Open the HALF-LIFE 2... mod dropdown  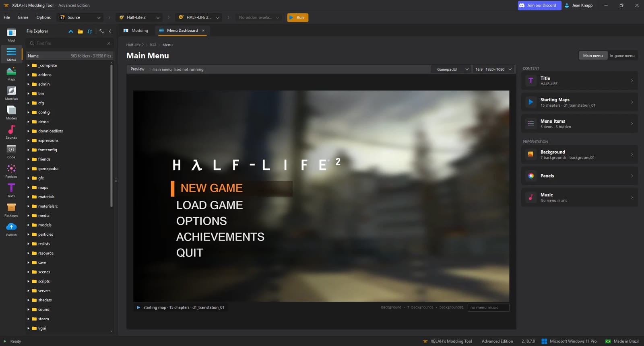coord(199,17)
